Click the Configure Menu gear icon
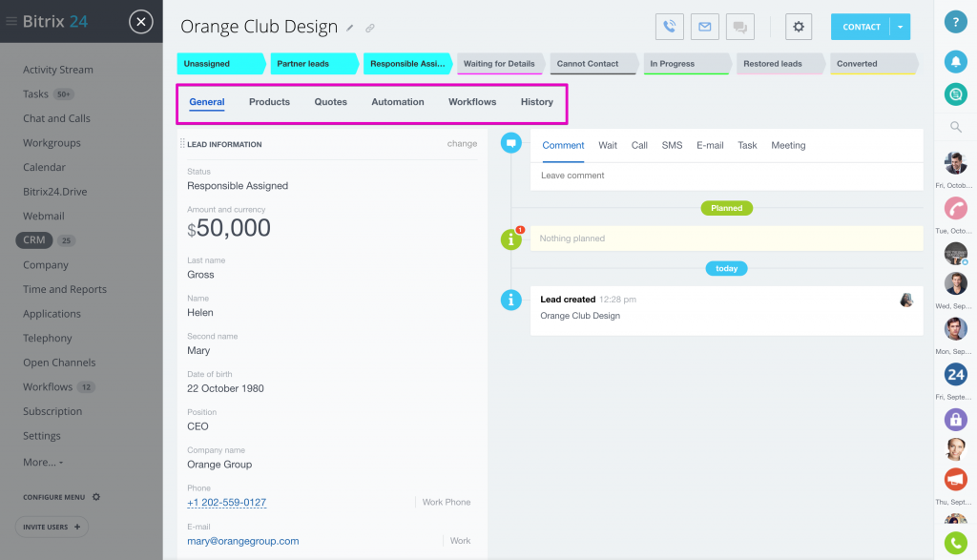The image size is (977, 560). (x=96, y=497)
